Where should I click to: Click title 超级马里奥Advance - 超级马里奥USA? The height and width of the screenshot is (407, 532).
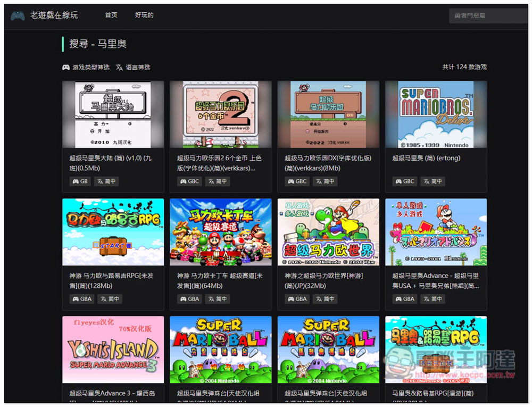coord(436,280)
